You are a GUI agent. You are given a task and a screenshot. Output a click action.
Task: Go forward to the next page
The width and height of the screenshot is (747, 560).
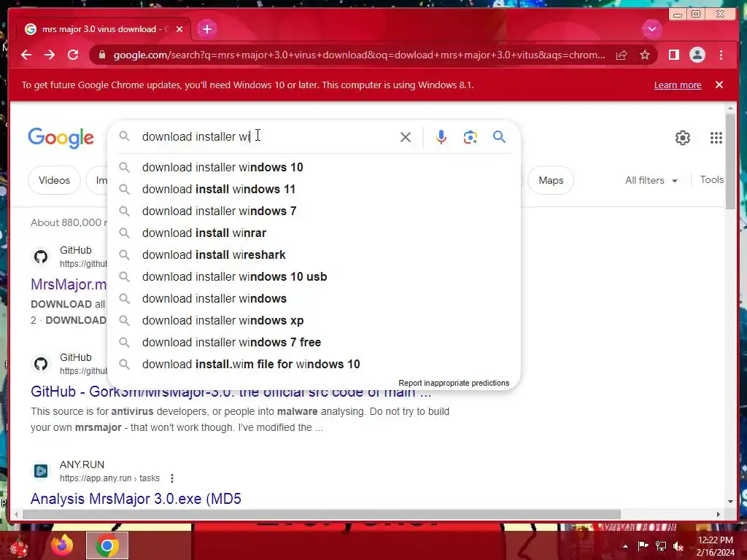50,55
